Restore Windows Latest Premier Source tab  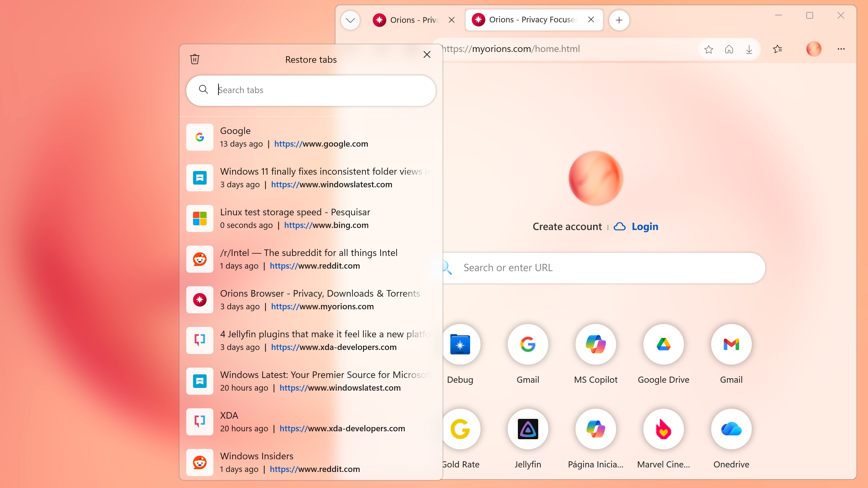(311, 381)
